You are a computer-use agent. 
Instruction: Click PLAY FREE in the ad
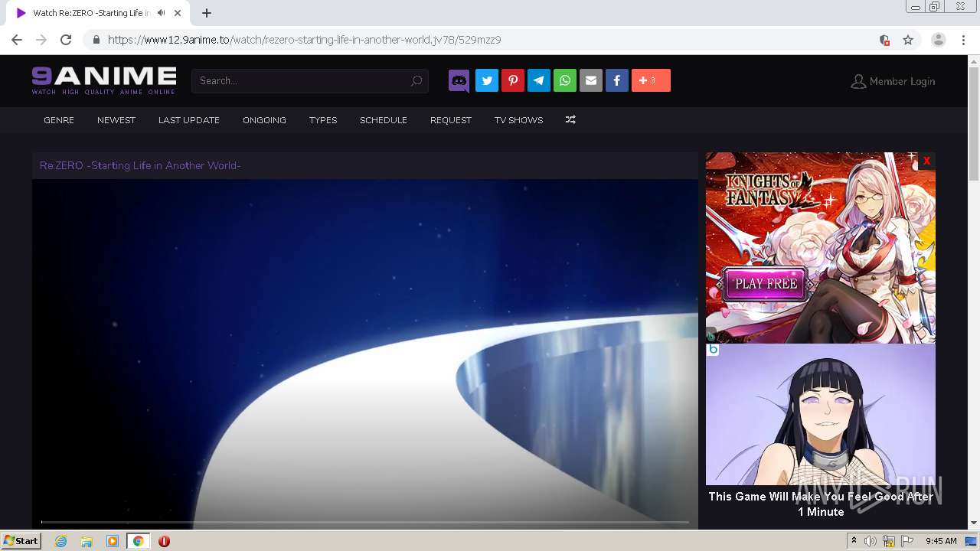766,284
